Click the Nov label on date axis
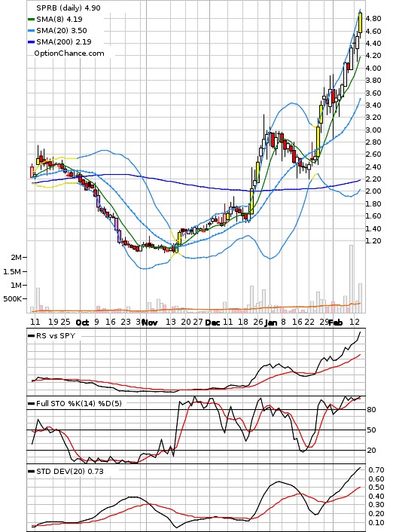 [150, 323]
